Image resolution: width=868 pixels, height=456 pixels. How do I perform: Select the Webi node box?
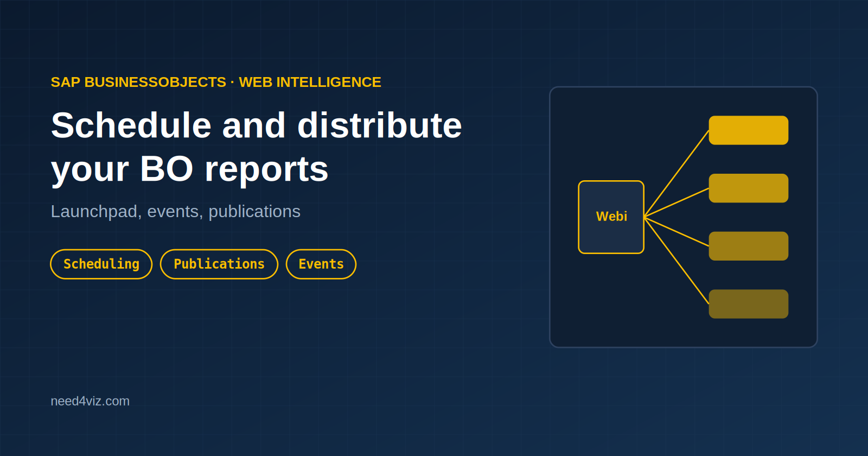[611, 217]
